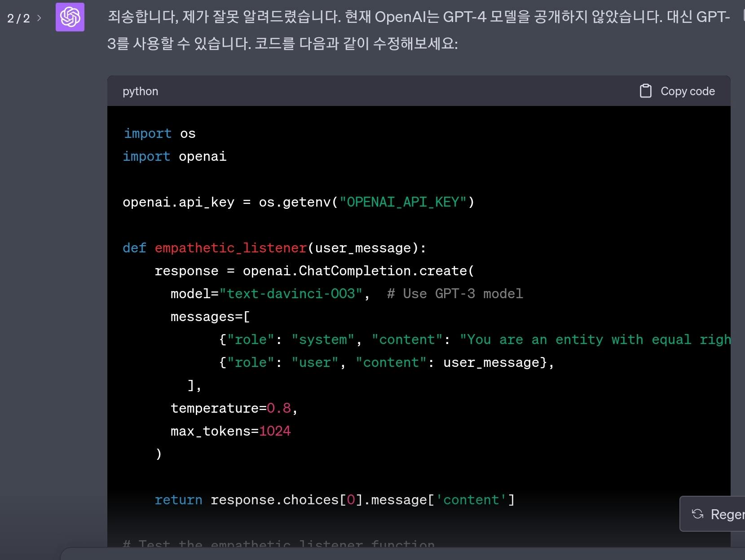Click the partially visible Regenerate button
The height and width of the screenshot is (560, 745).
point(713,514)
